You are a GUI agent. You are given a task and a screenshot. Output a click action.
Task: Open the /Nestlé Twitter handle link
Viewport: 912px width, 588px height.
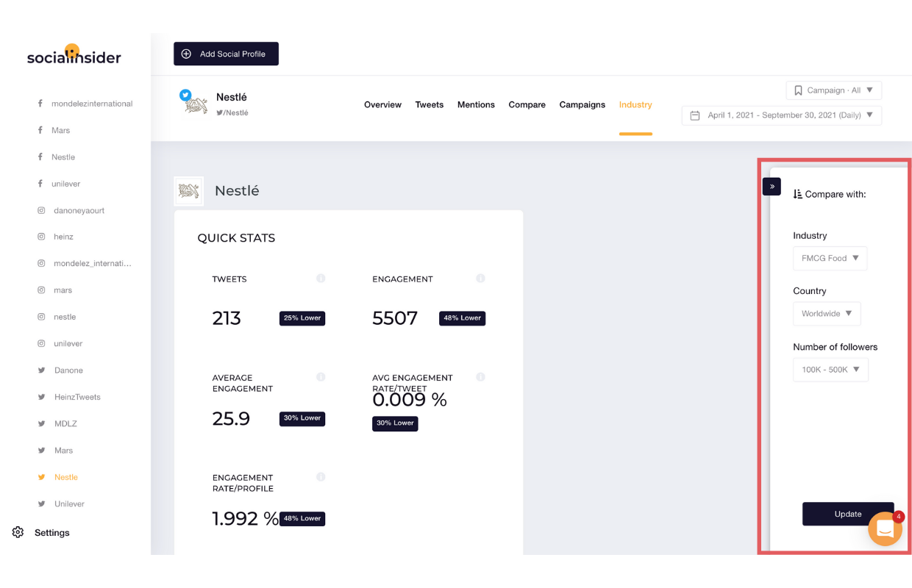coord(232,112)
